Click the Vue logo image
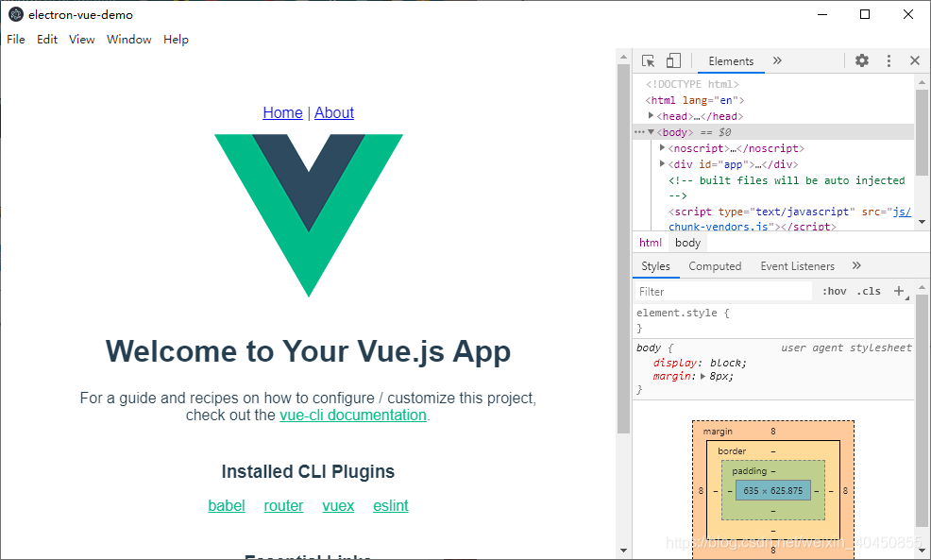Image resolution: width=931 pixels, height=560 pixels. (x=309, y=215)
